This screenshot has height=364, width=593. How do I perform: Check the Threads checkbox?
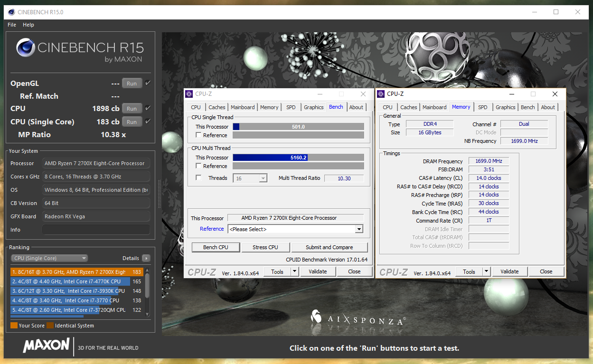[198, 178]
